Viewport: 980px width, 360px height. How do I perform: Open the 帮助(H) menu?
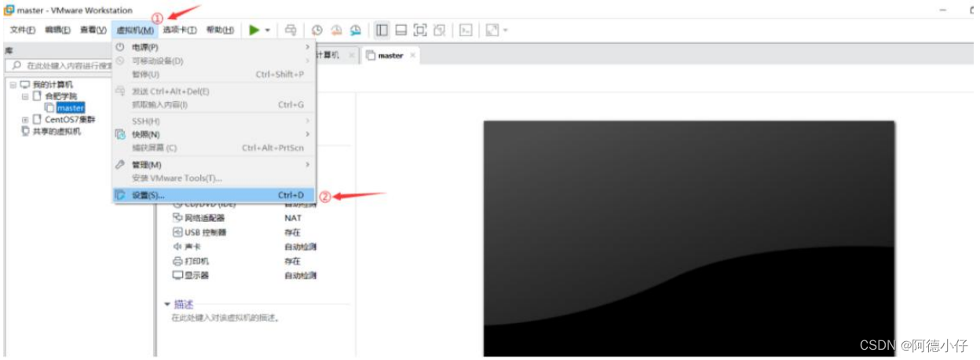(220, 30)
